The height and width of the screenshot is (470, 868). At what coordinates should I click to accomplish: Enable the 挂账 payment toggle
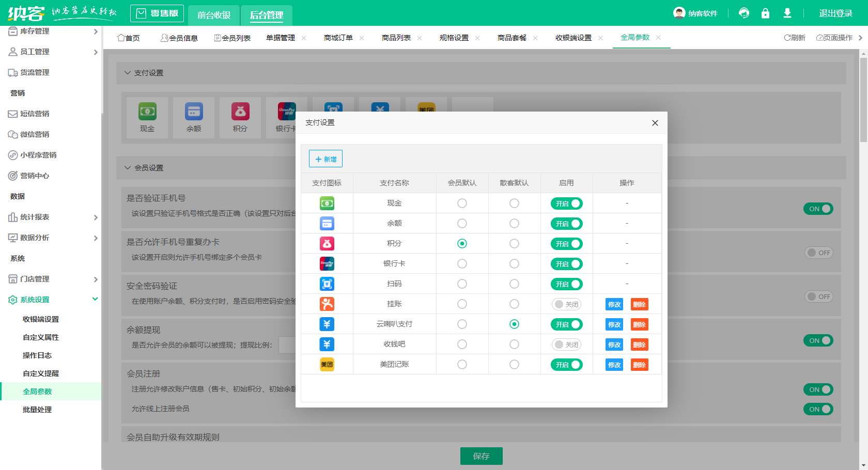click(566, 304)
